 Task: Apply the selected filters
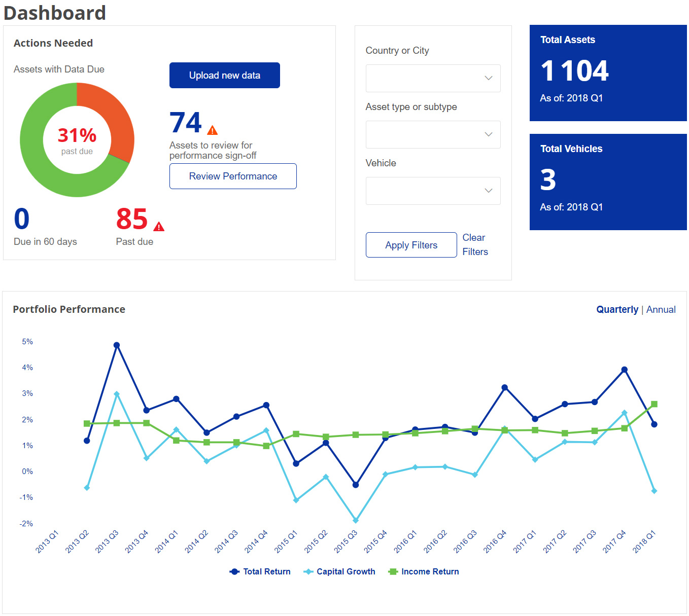[411, 245]
